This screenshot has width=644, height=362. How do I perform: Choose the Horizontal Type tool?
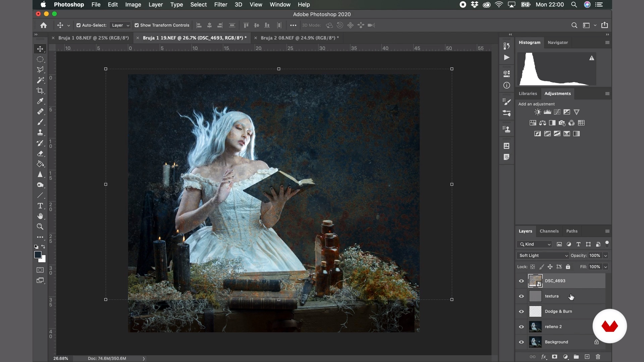pyautogui.click(x=40, y=206)
